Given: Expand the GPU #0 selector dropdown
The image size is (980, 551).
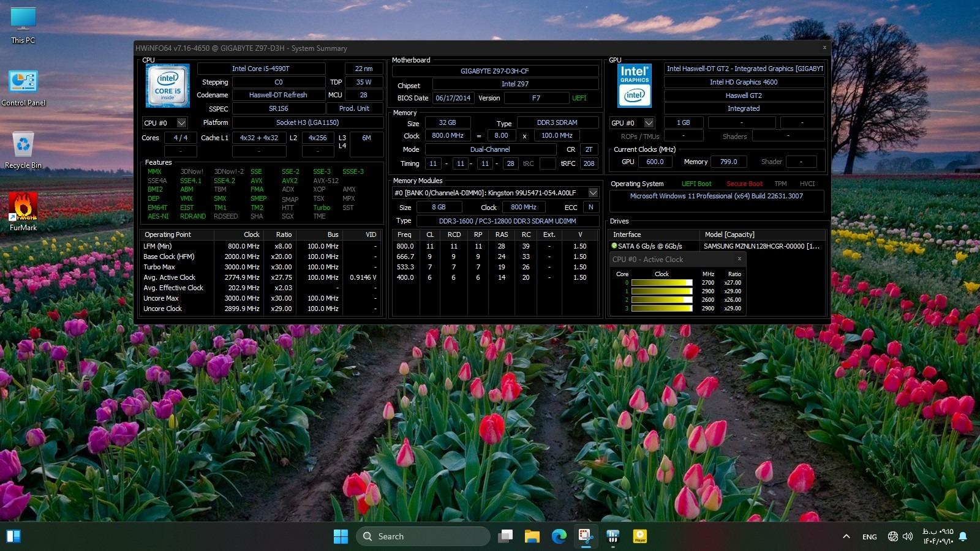Looking at the screenshot, I should [x=649, y=123].
